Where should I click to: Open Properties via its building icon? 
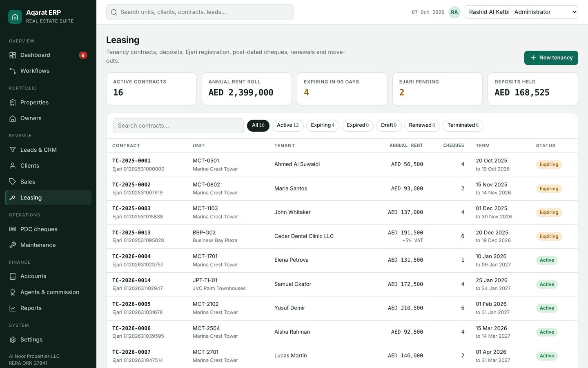pyautogui.click(x=13, y=103)
